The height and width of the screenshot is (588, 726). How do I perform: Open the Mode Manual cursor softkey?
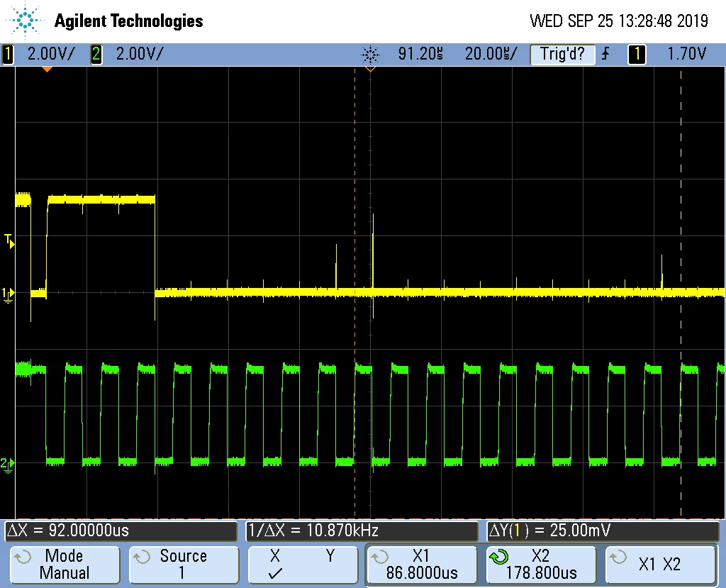coord(65,565)
